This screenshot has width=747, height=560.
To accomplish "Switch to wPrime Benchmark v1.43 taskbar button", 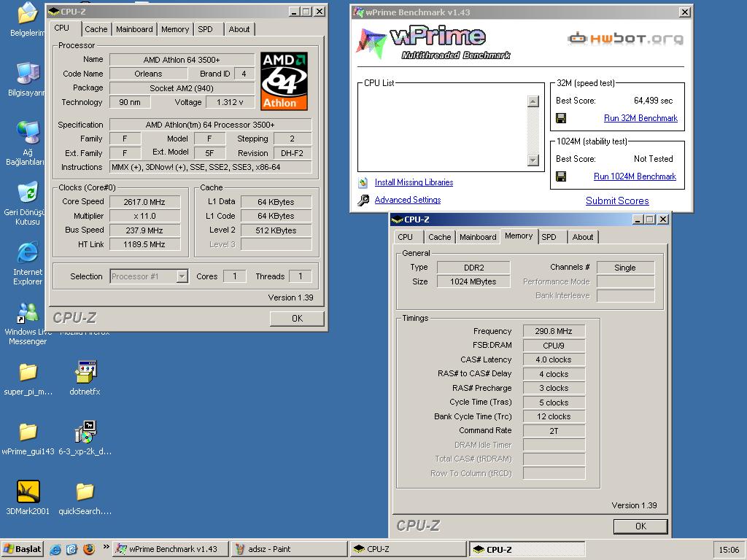I will (x=171, y=549).
